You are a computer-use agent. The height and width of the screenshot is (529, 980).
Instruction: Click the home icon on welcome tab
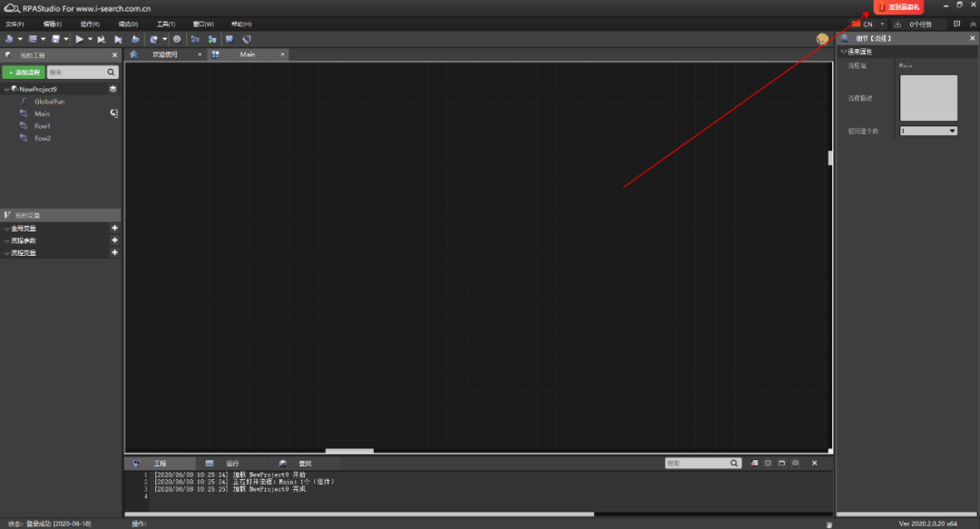(134, 54)
